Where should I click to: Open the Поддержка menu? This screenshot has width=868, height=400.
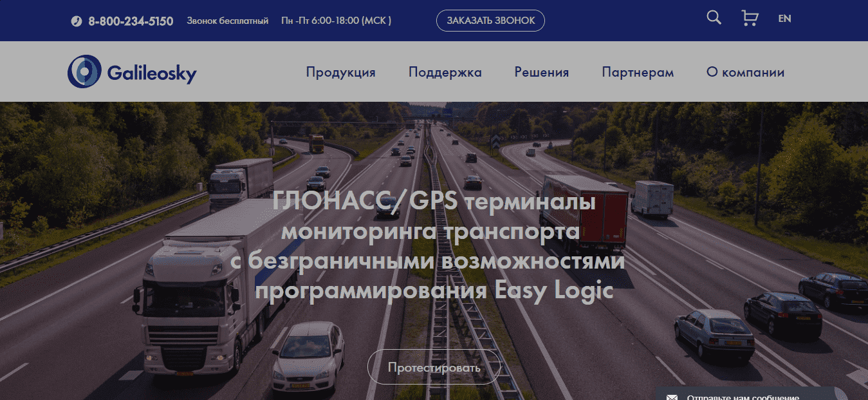click(445, 72)
